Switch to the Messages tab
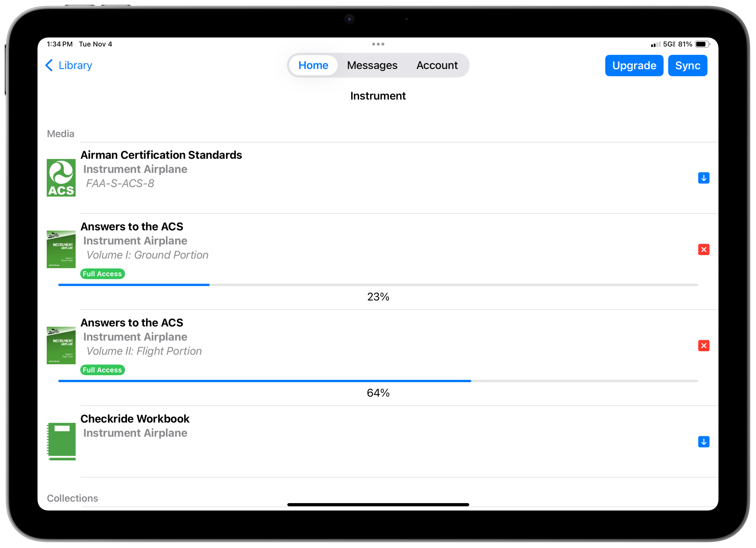The height and width of the screenshot is (548, 756). (x=372, y=65)
